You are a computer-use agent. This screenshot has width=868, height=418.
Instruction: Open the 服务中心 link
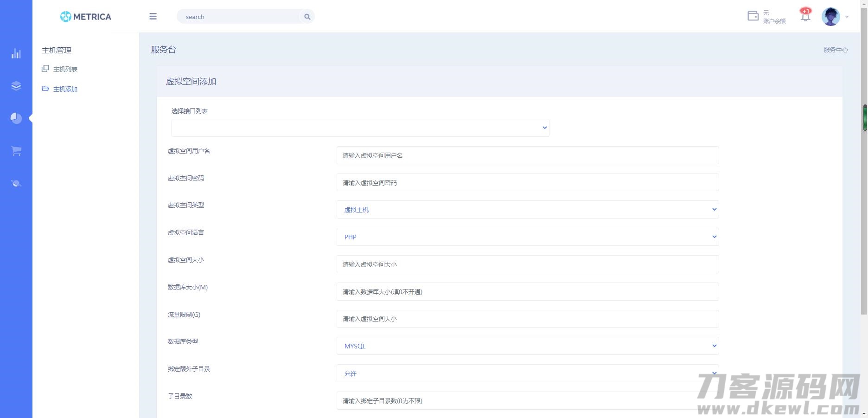tap(836, 50)
